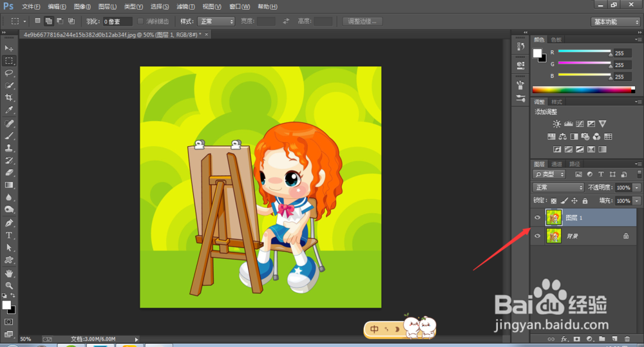Open layer filter 类型 dropdown
This screenshot has width=644, height=347.
[x=549, y=174]
